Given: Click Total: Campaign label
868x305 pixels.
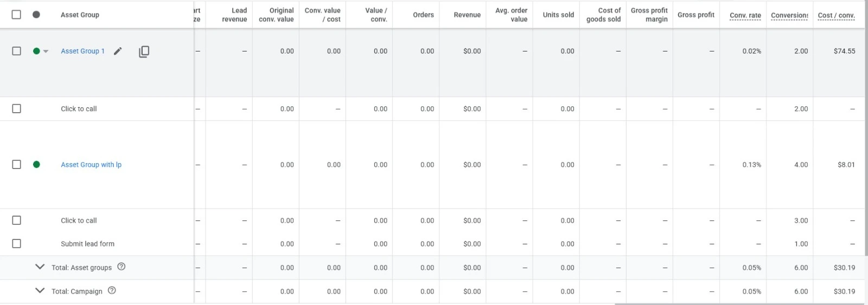Looking at the screenshot, I should pos(76,291).
